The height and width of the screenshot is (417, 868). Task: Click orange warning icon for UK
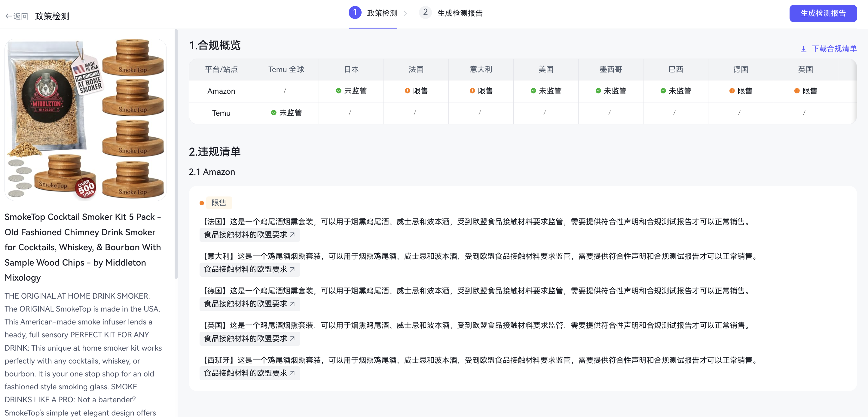[796, 91]
